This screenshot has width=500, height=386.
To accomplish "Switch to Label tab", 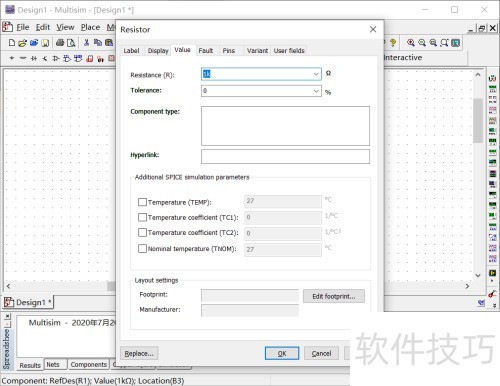I will click(x=131, y=51).
